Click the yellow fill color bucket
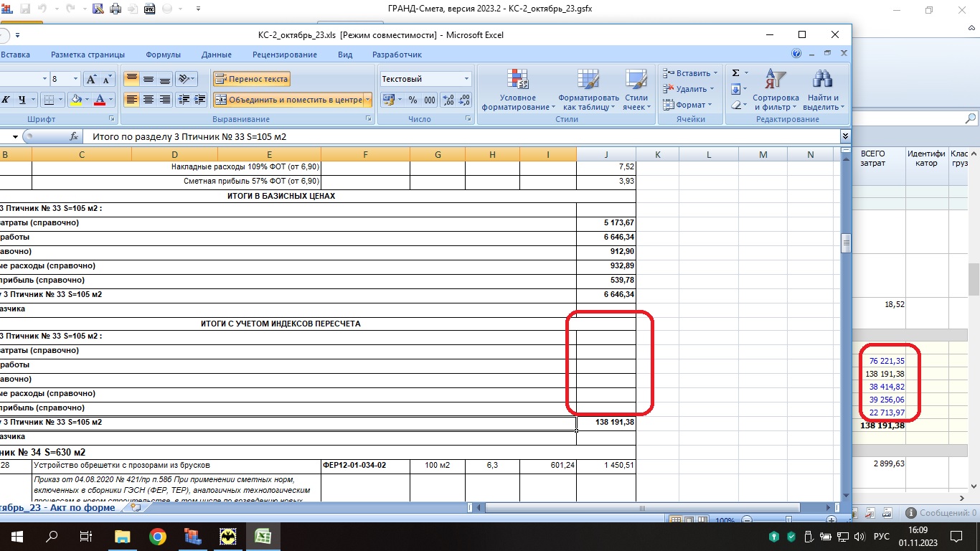Screen dimensions: 980x551 coord(75,100)
